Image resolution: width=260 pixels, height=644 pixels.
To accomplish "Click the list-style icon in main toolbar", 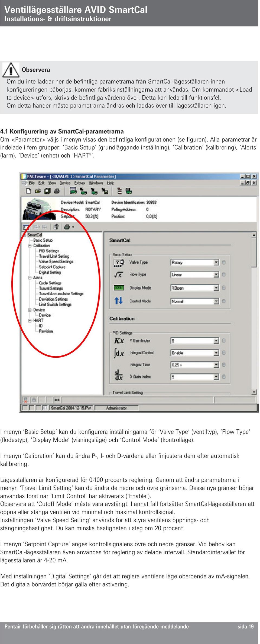I will [x=119, y=191].
